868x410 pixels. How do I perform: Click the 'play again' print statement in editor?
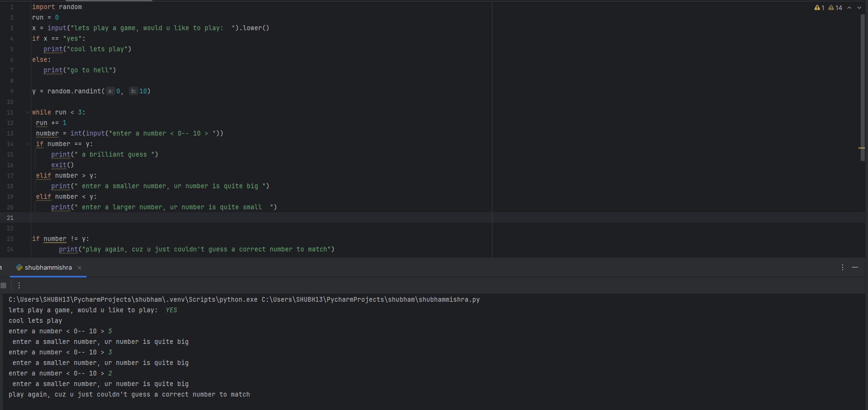tap(196, 250)
